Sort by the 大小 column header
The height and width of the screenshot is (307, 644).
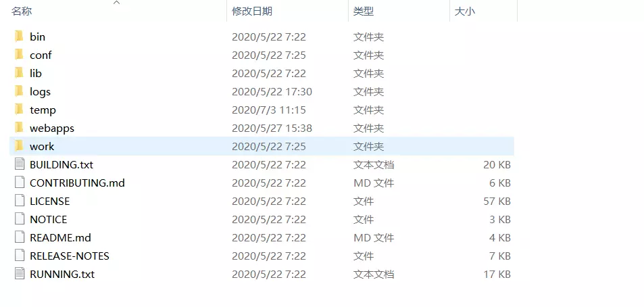click(465, 11)
